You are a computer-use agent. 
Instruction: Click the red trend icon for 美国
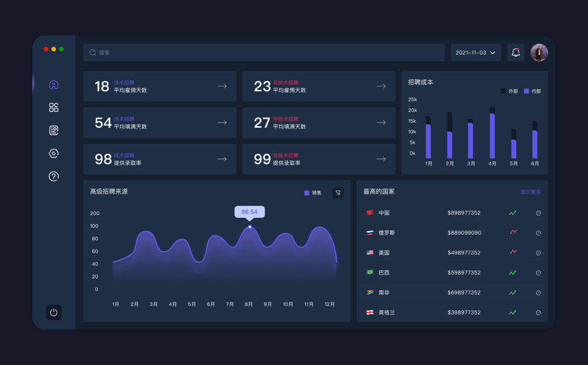[513, 252]
